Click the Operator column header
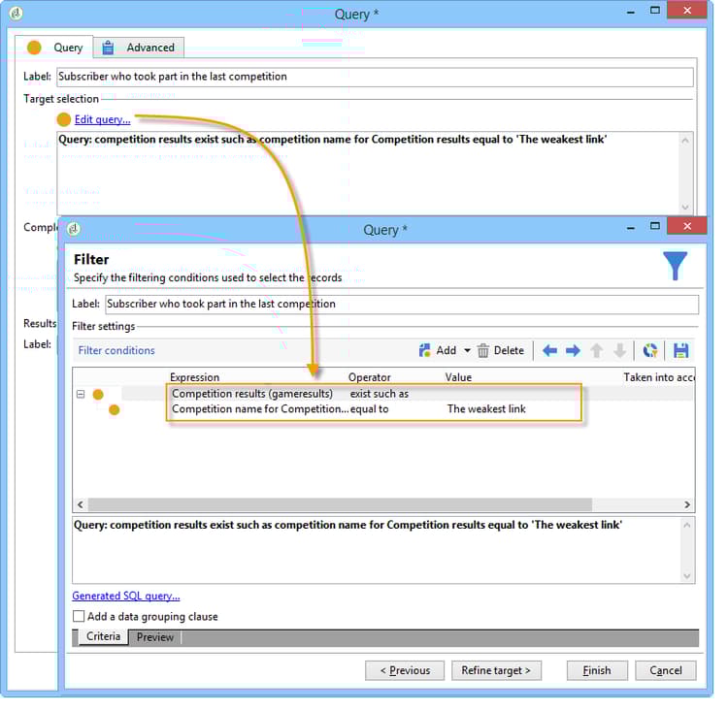Viewport: 728px width, 711px height. point(370,377)
